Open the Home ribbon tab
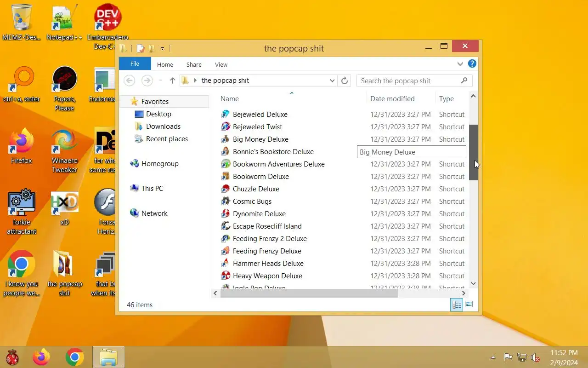This screenshot has width=588, height=368. point(165,64)
